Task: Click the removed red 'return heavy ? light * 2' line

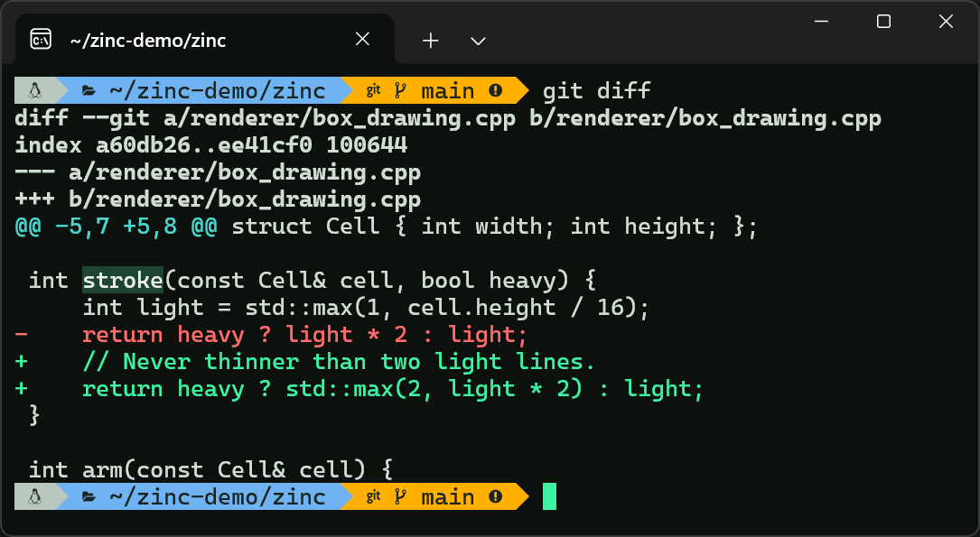Action: coord(271,335)
